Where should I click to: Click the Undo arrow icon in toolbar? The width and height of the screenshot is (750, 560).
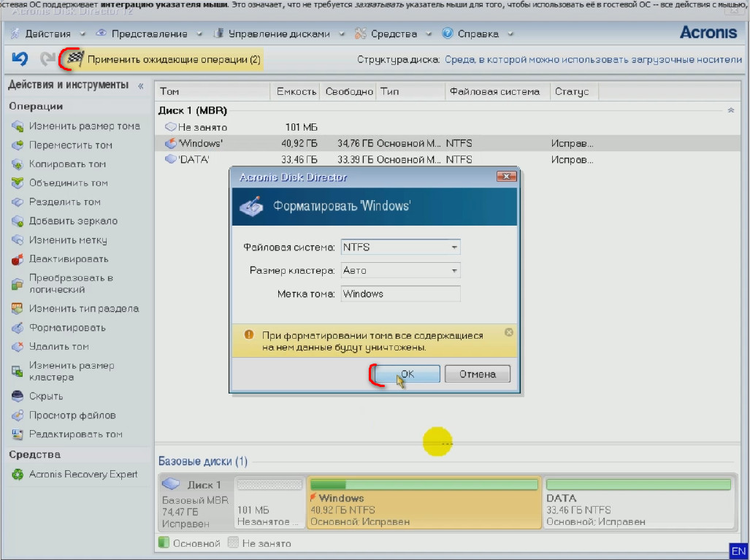[20, 59]
